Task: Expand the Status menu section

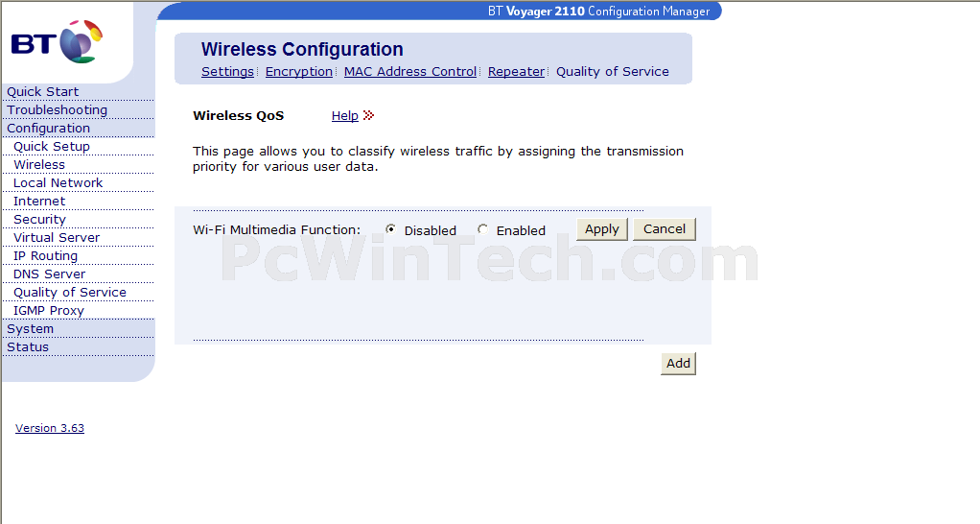Action: point(28,347)
